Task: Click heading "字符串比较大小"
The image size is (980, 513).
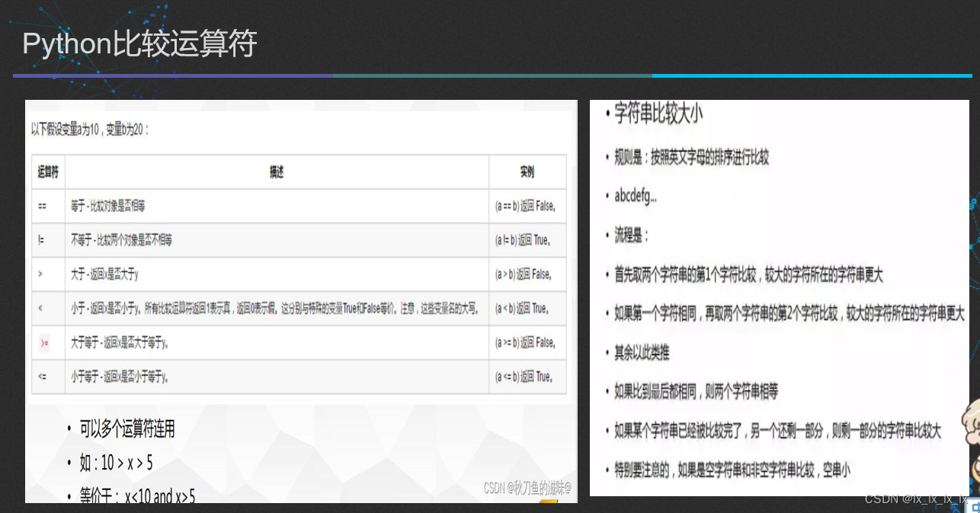Action: coord(658,114)
